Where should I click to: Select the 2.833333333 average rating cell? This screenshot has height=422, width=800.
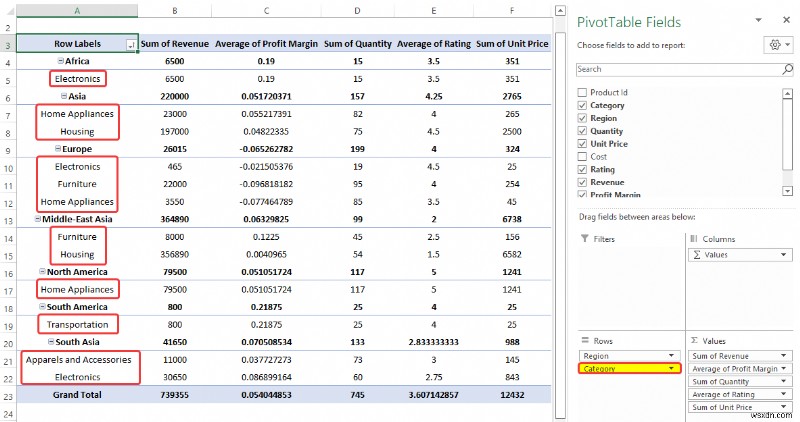point(433,342)
